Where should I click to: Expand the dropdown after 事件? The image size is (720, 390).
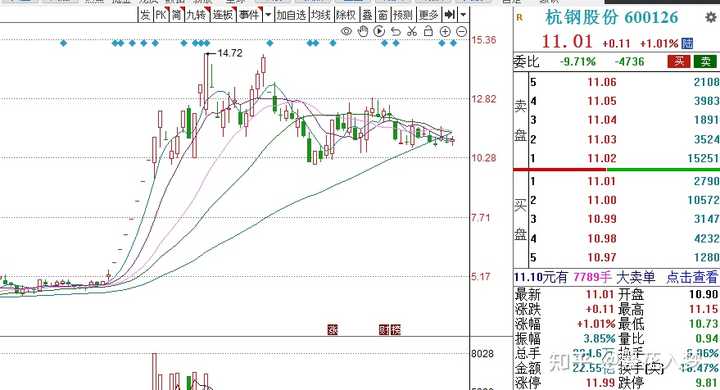(268, 15)
